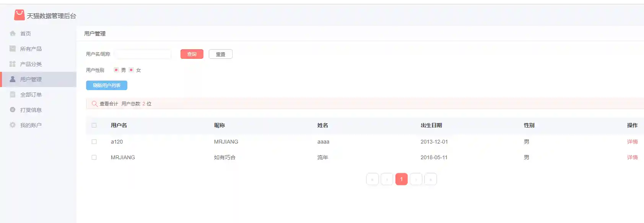Click the blue 刷新用户列表 button
The height and width of the screenshot is (223, 644).
tap(107, 85)
